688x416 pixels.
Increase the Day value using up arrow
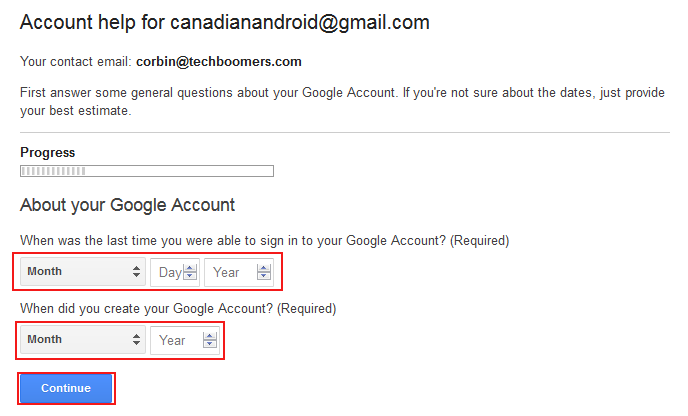[190, 269]
